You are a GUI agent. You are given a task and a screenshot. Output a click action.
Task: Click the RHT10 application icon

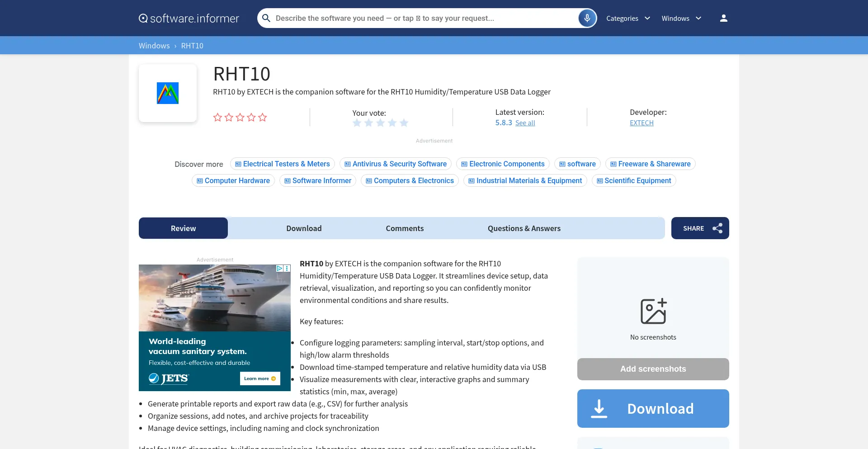(x=168, y=93)
